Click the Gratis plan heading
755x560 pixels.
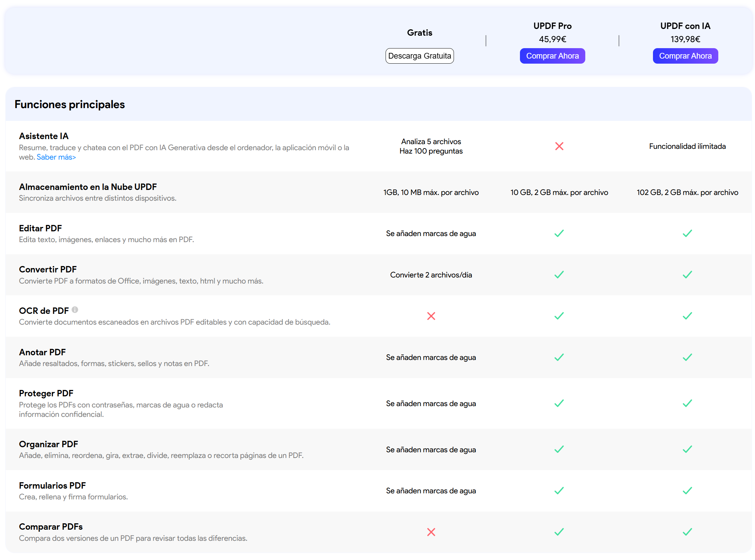(419, 33)
